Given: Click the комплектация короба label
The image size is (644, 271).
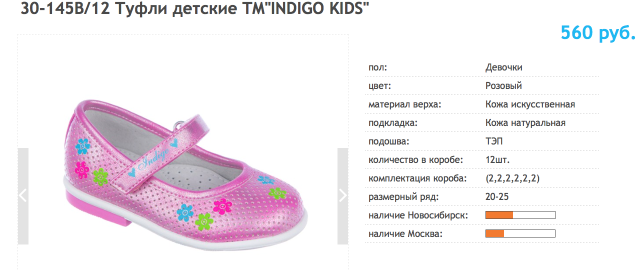Looking at the screenshot, I should (x=417, y=178).
